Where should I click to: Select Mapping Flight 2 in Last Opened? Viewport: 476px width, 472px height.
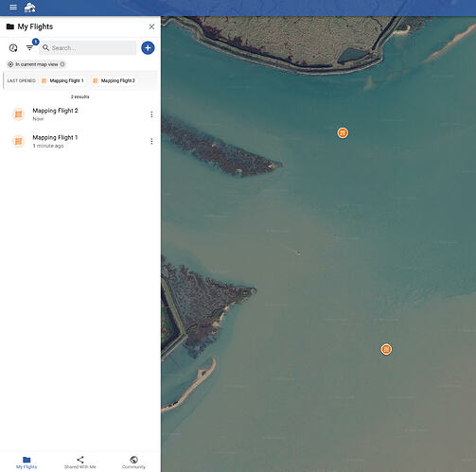click(114, 80)
